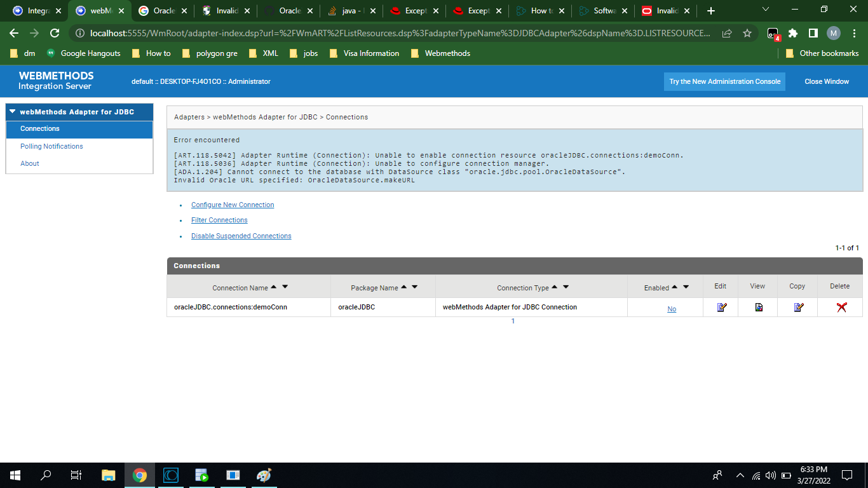
Task: Open the Paint app in the taskbar
Action: click(x=264, y=475)
